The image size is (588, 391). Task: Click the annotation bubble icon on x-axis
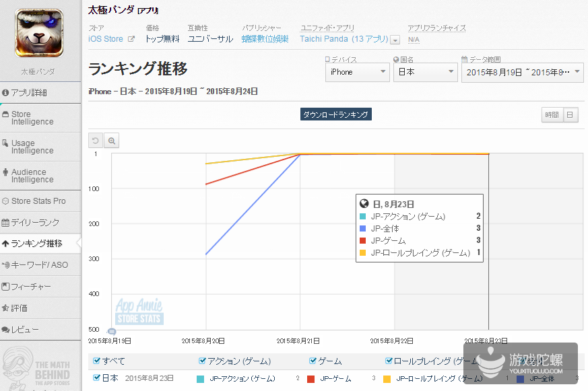coord(112,331)
